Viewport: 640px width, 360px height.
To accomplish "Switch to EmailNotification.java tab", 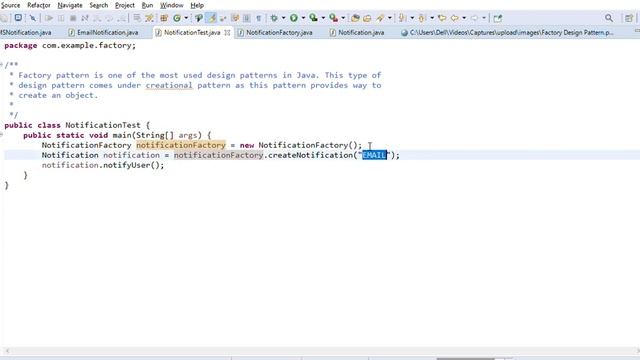I will click(x=103, y=32).
